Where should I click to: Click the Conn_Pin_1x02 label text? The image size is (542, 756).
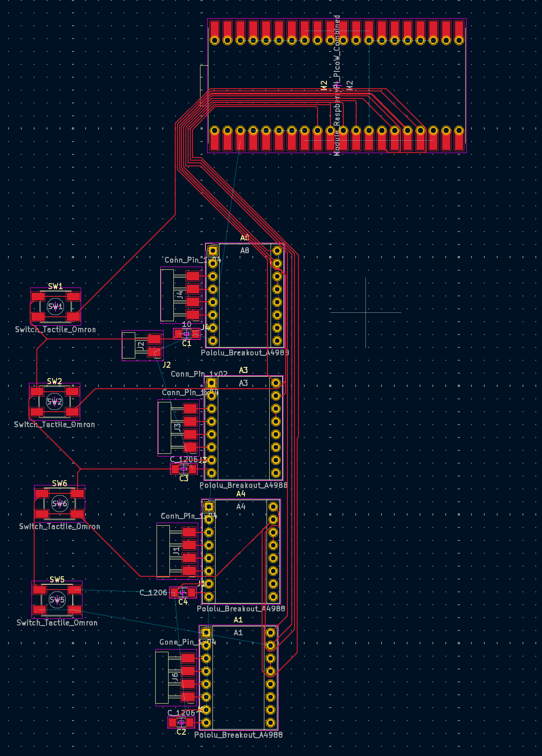tap(199, 374)
